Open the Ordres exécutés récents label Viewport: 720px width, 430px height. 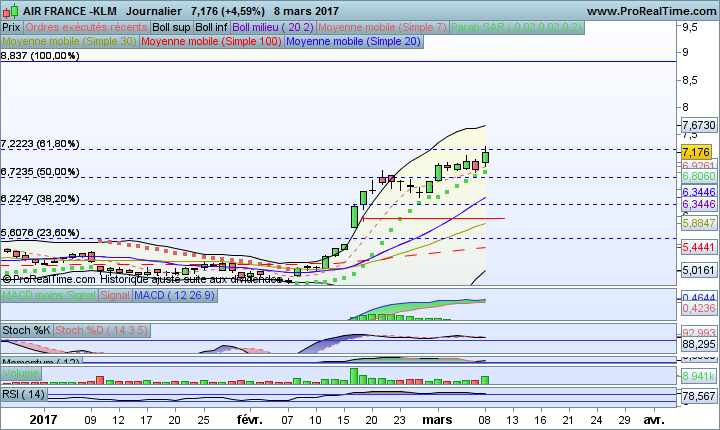pos(86,28)
